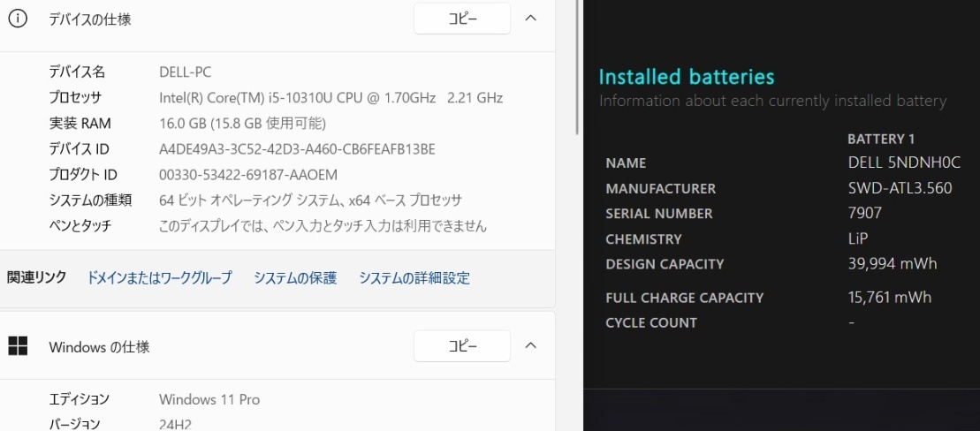Click the device specifications info icon
Screen dimensions: 980x431
pos(18,19)
